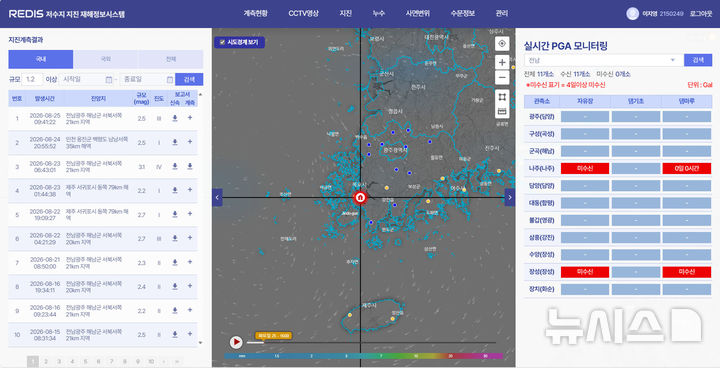
Task: Jump to last page double arrow
Action: click(177, 362)
